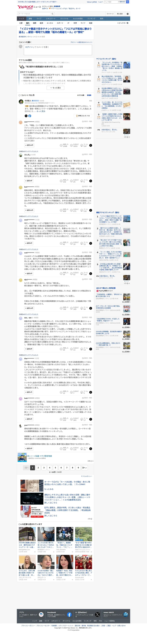Screen dimensions: 147x644
Task: Click うーん icon on san******** comment
Action: pos(82,145)
